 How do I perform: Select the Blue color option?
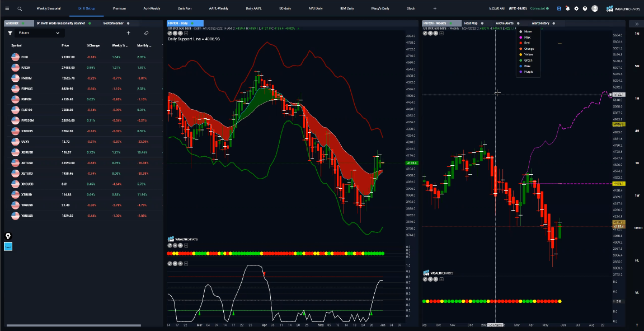528,66
